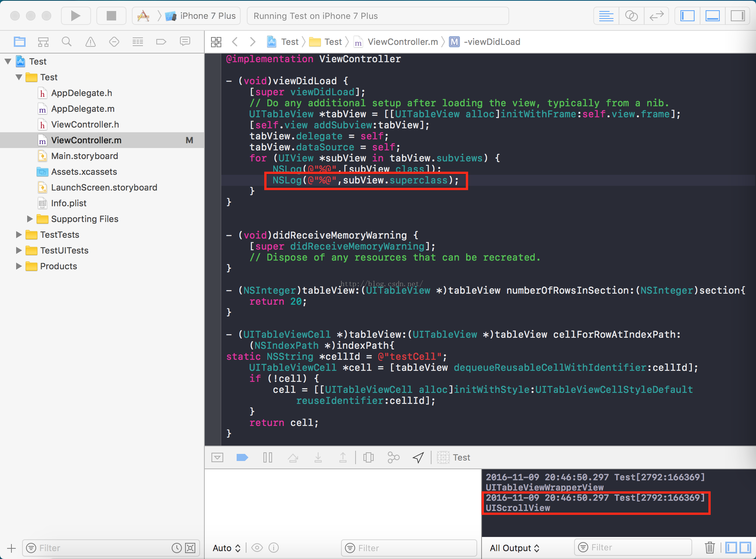Image resolution: width=756 pixels, height=559 pixels.
Task: Show the Version editor
Action: click(656, 16)
